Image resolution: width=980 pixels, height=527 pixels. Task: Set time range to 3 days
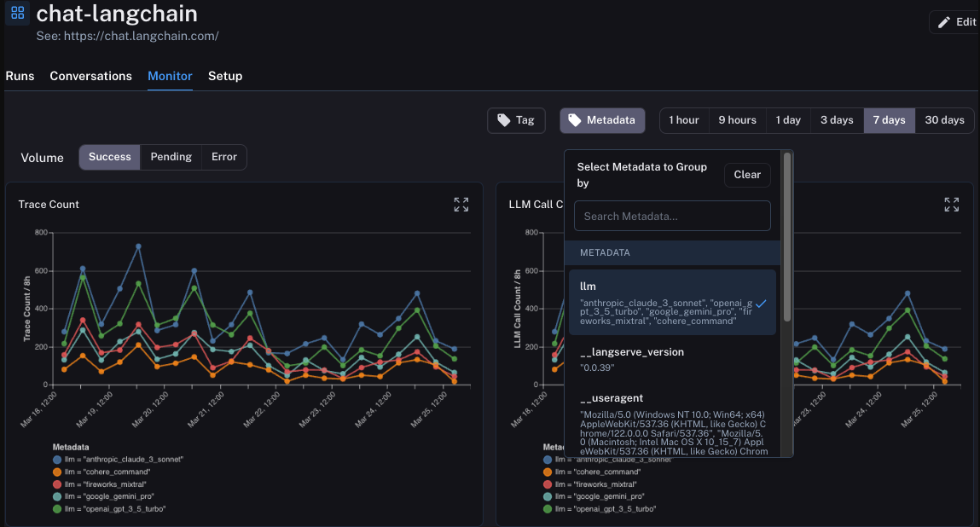pyautogui.click(x=837, y=120)
